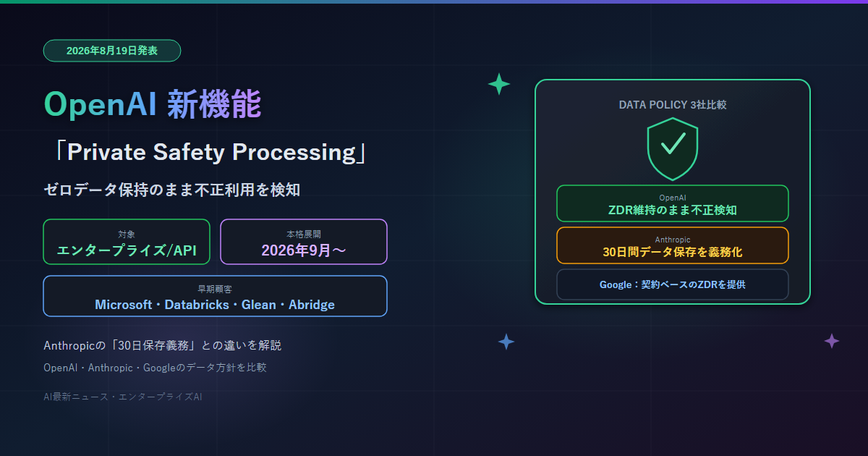
Task: Click the ゼロデータ保持のまま不正利用を検知 subtitle
Action: [172, 190]
